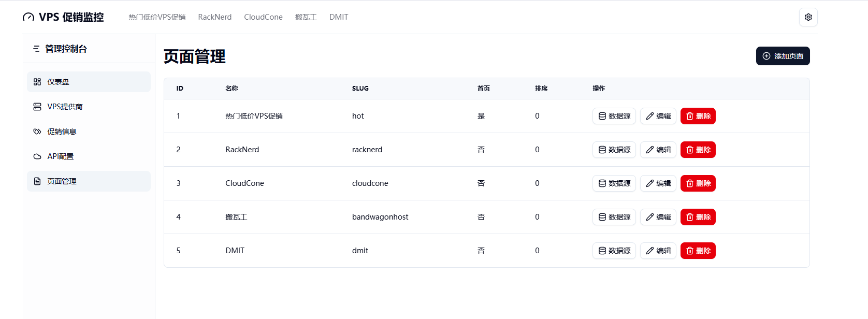Delete the 搬瓦工 page row

pyautogui.click(x=698, y=217)
